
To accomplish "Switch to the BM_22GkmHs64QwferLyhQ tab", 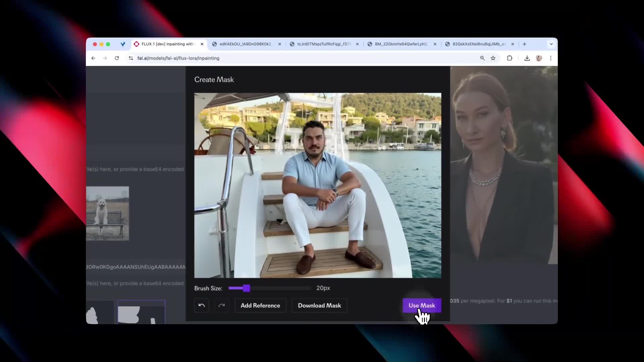I will coord(401,44).
